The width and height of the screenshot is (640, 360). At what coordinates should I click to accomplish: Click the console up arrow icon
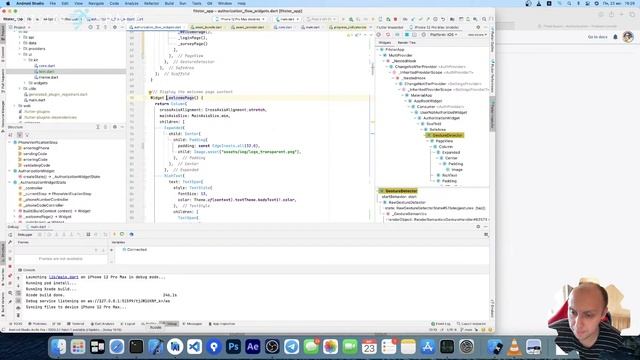click(18, 278)
